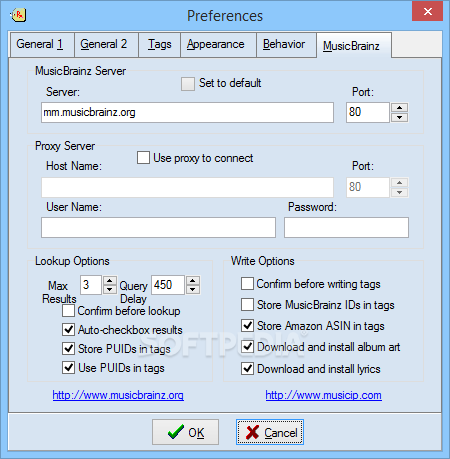Decrease Query Delay with down arrow
This screenshot has height=459, width=450.
point(193,290)
